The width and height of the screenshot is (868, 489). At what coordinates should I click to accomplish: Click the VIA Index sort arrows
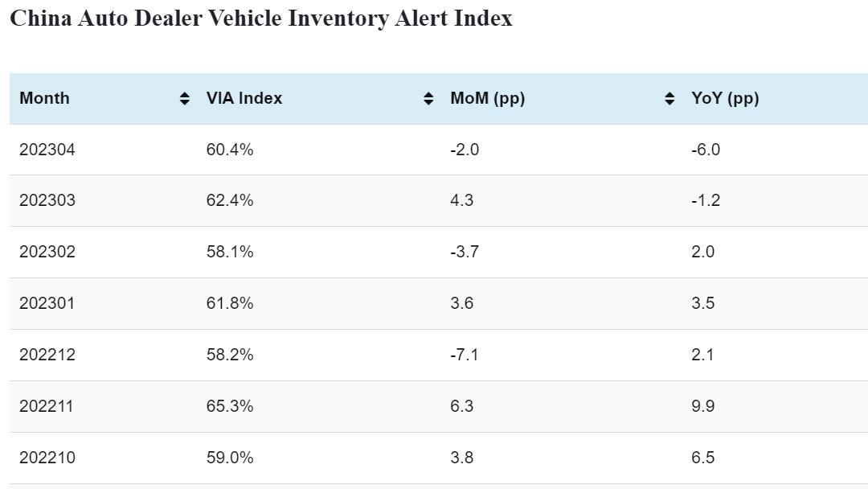tap(428, 99)
